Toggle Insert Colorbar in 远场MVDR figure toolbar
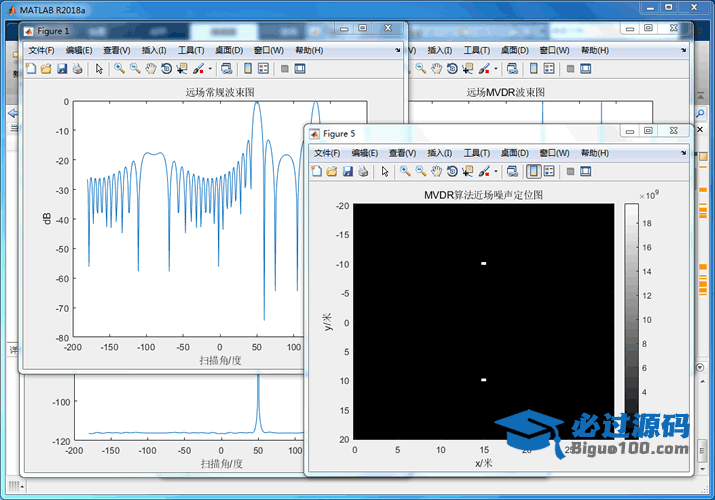The image size is (715, 500). pos(534,69)
